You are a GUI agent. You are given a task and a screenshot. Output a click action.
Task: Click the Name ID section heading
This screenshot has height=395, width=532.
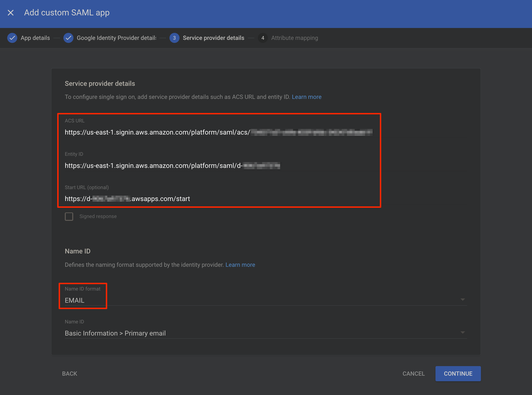click(x=78, y=251)
